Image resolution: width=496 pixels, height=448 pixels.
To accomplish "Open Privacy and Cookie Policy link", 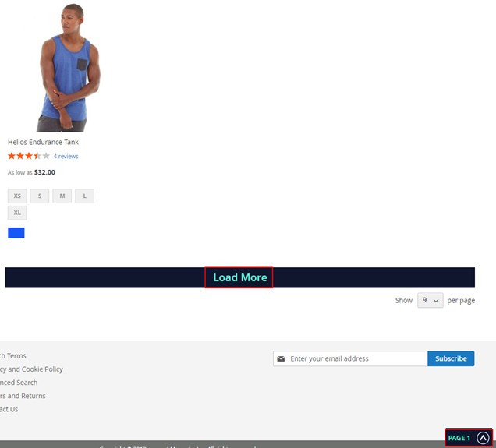I will [31, 369].
